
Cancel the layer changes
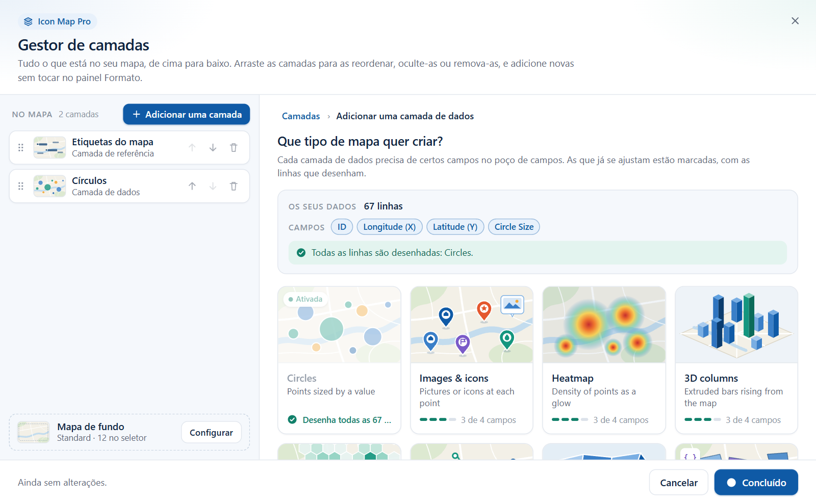(x=678, y=482)
